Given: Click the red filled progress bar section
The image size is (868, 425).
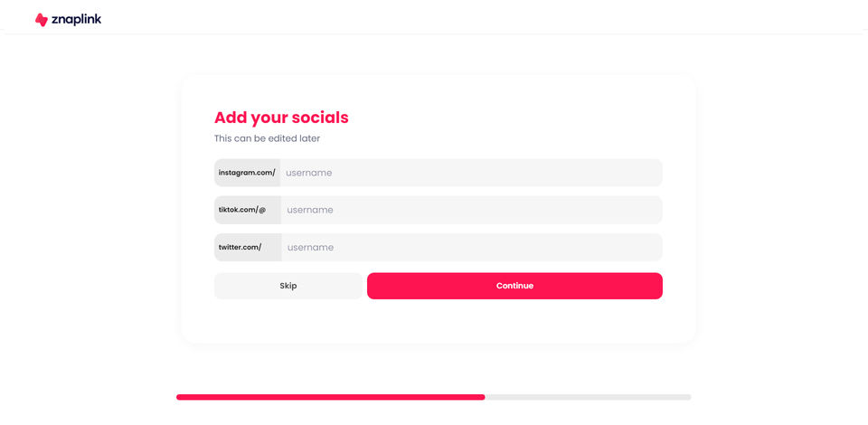Looking at the screenshot, I should coord(330,397).
